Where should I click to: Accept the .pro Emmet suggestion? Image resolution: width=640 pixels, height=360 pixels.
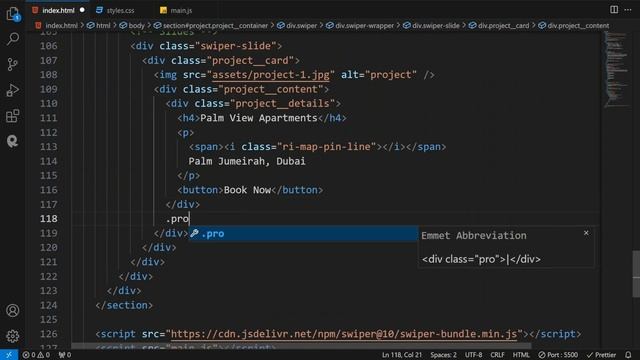303,233
